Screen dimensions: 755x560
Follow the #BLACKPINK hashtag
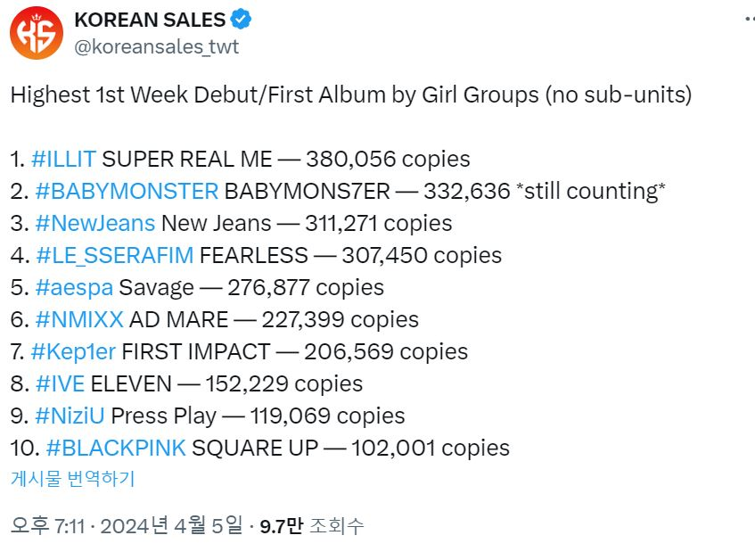(115, 449)
